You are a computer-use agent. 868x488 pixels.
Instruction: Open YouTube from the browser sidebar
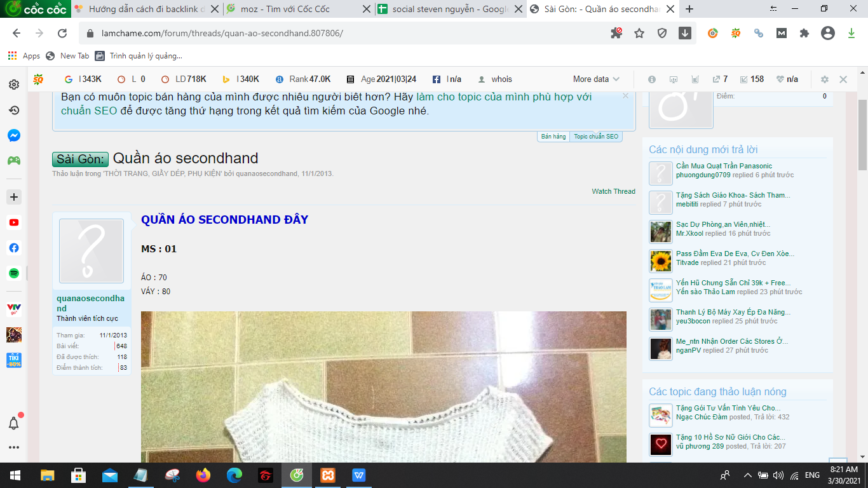(x=13, y=222)
